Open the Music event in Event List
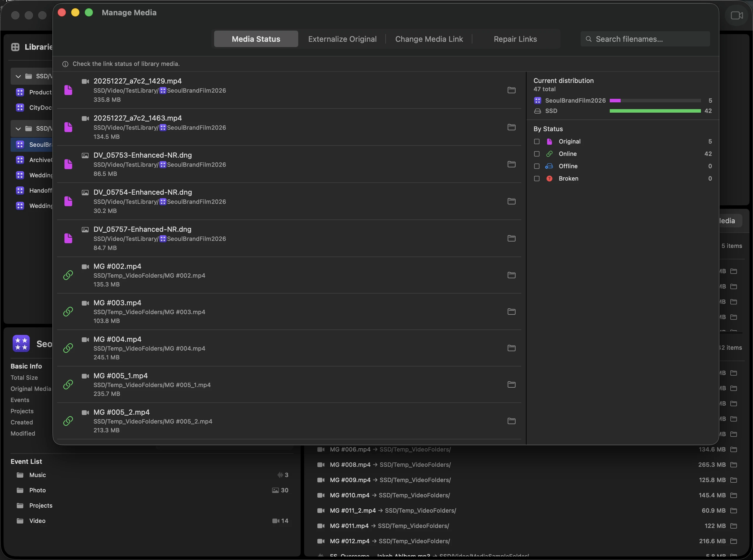 (x=152, y=475)
